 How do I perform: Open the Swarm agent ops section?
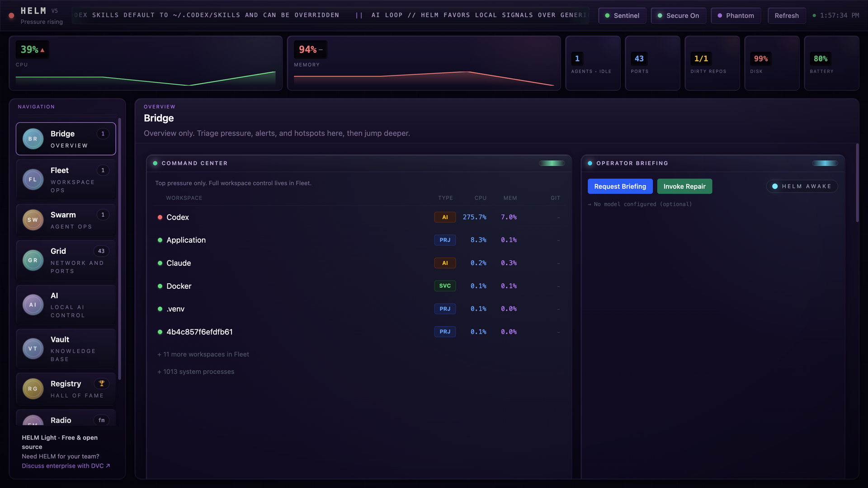pyautogui.click(x=66, y=220)
